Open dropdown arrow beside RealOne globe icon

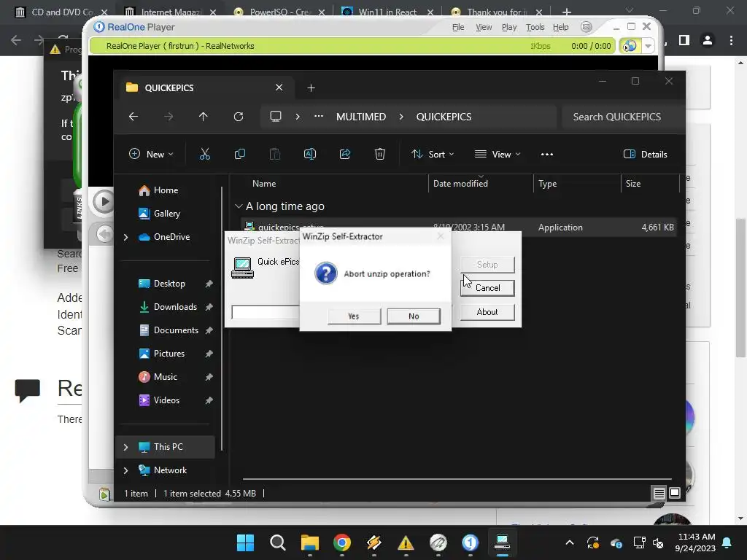coord(648,46)
